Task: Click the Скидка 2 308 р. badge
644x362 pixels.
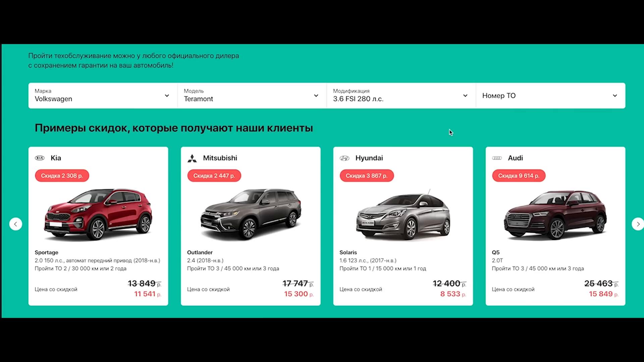Action: point(62,176)
